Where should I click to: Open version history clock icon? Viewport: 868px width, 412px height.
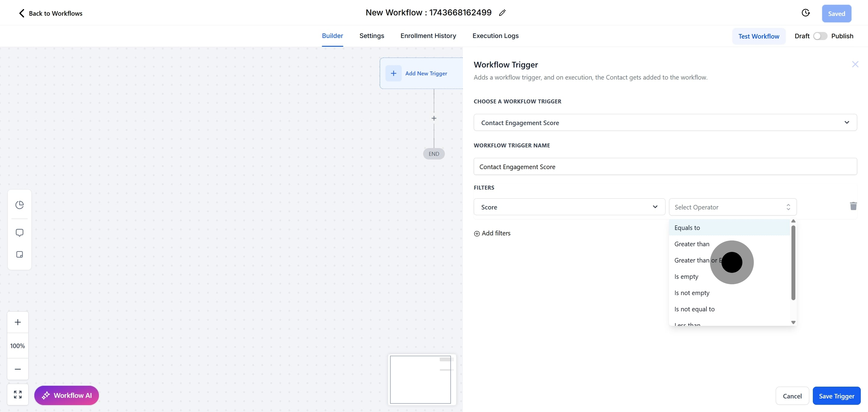coord(805,13)
